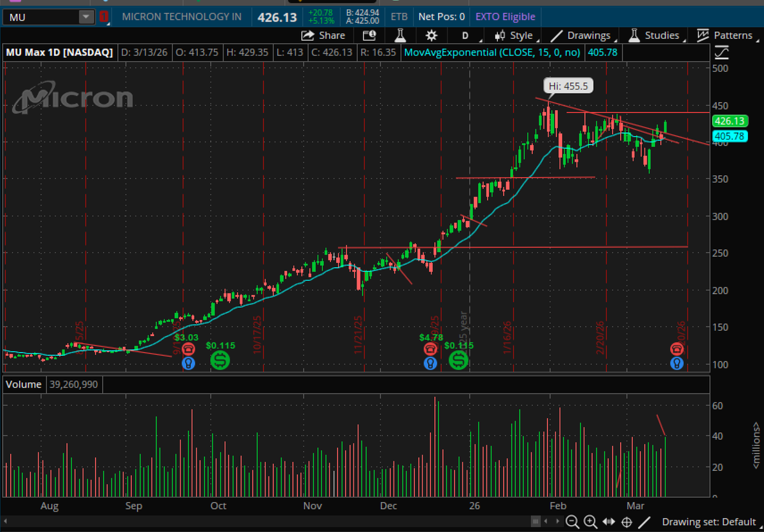Click the Volume label in lower panel
Image resolution: width=764 pixels, height=532 pixels.
[x=25, y=384]
